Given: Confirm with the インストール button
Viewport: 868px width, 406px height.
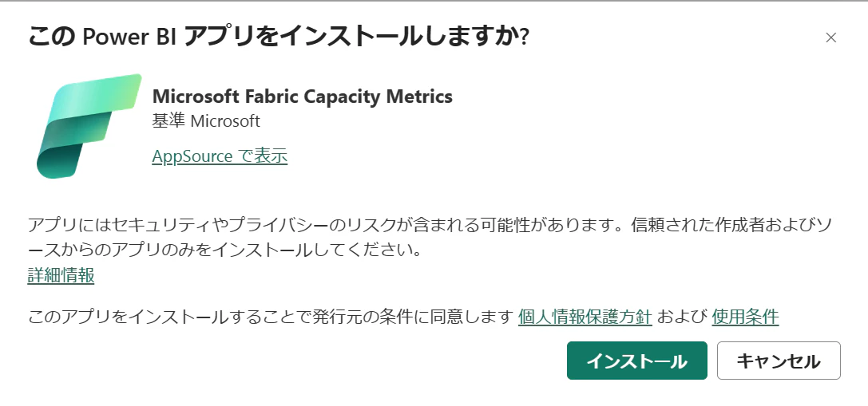Looking at the screenshot, I should click(x=636, y=361).
